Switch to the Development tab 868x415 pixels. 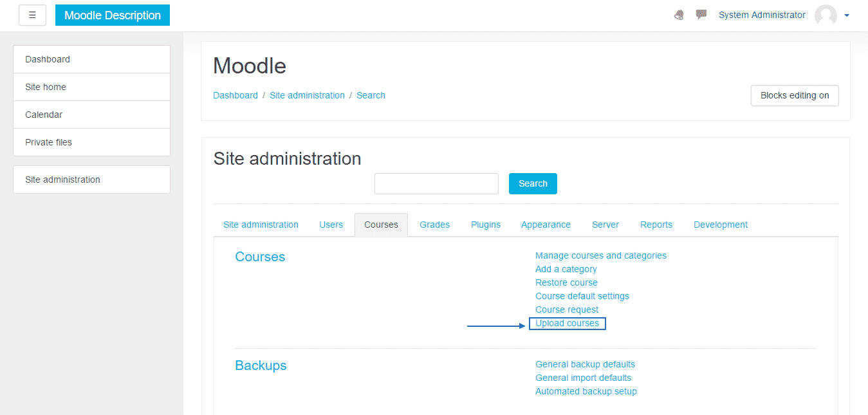pos(720,224)
